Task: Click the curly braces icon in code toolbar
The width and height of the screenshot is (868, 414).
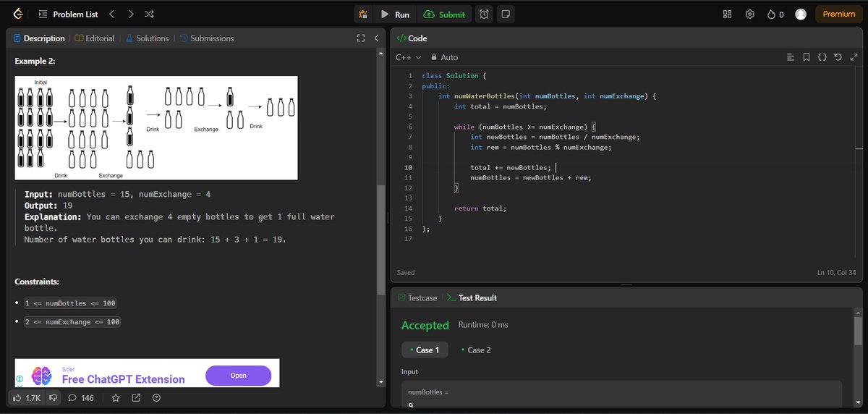Action: 822,57
